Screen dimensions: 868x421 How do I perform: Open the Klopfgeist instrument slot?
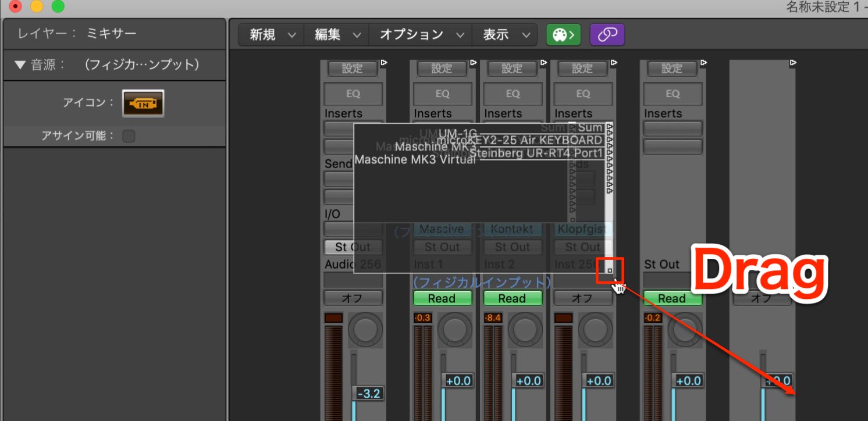583,229
